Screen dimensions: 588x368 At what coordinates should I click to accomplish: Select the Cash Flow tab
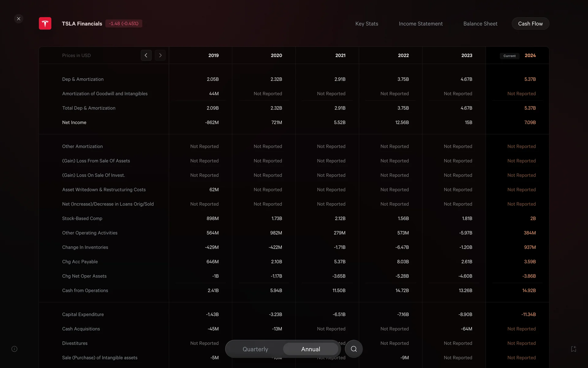click(x=530, y=24)
